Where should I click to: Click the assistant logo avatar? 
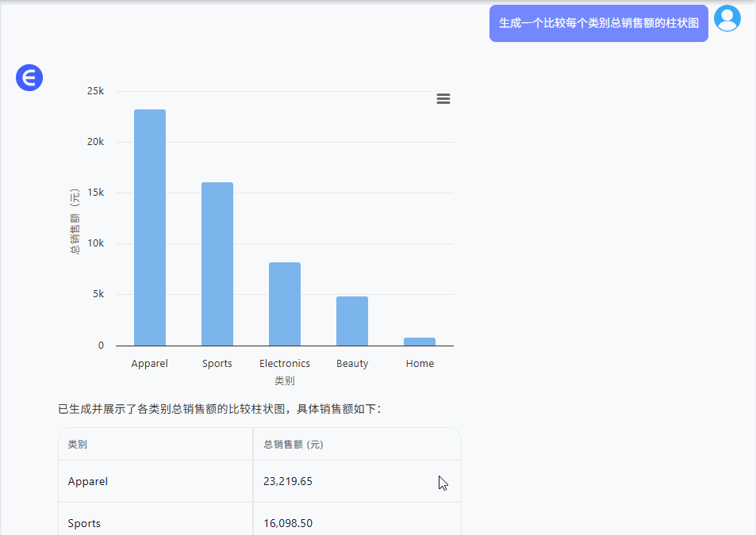(x=29, y=78)
